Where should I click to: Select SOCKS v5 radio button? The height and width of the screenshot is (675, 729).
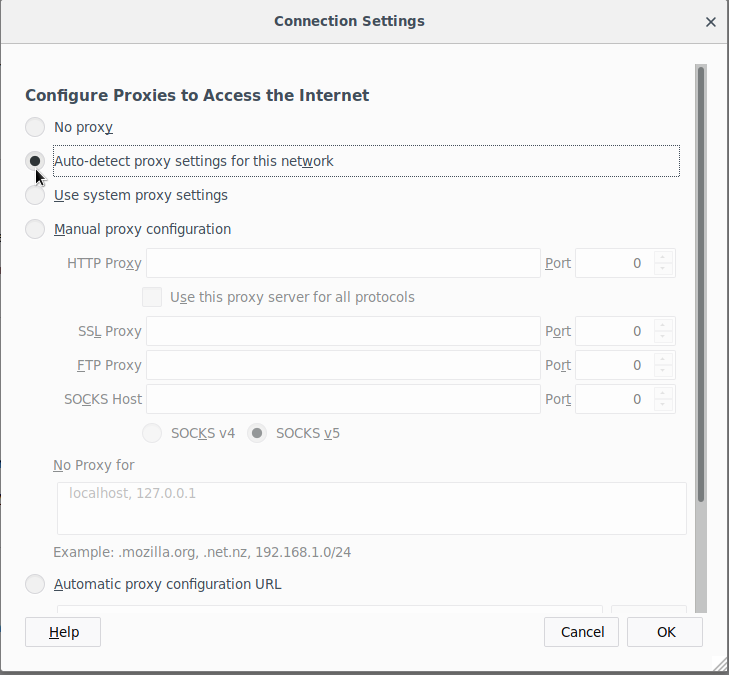[x=257, y=433]
